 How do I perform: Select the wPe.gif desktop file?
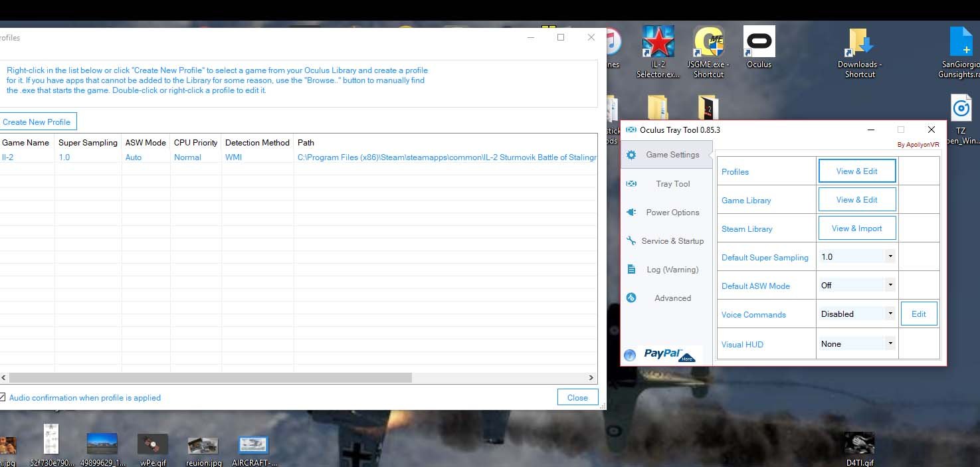[152, 448]
